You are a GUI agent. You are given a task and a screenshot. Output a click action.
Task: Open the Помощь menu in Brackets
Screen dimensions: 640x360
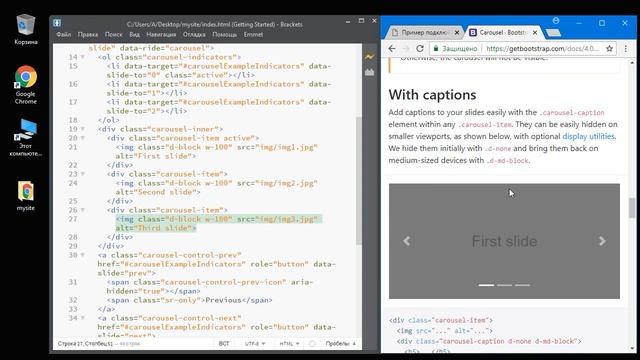pos(224,35)
